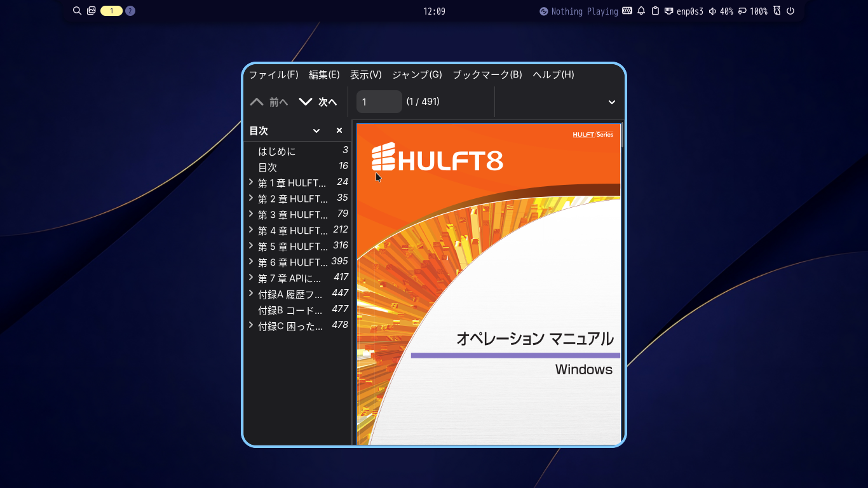Go to previous page with 前へ button
Screen dimensions: 868x488
pyautogui.click(x=269, y=102)
